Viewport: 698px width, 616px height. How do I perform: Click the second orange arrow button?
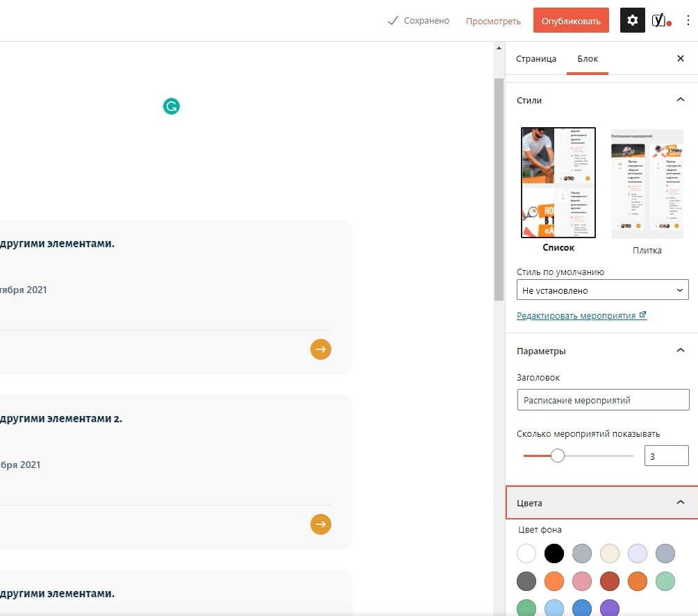click(320, 524)
